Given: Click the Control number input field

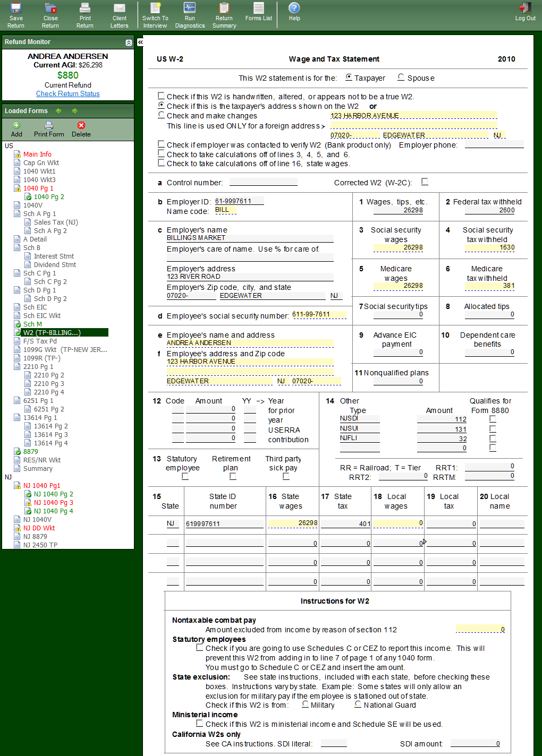Looking at the screenshot, I should coord(263,182).
